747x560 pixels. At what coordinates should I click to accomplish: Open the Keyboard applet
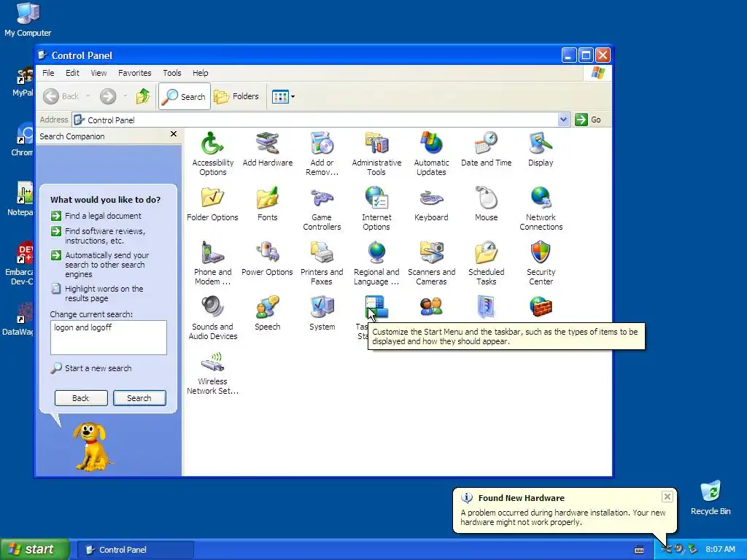click(x=431, y=204)
